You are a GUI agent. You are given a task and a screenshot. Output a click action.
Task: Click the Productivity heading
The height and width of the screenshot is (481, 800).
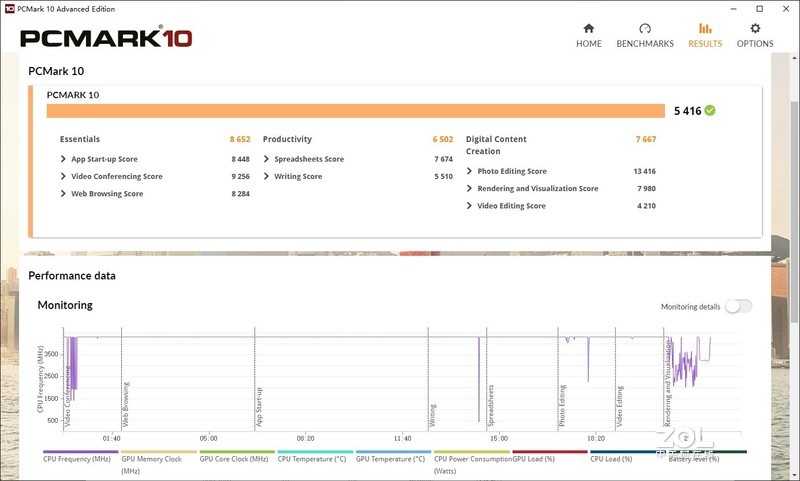(287, 139)
